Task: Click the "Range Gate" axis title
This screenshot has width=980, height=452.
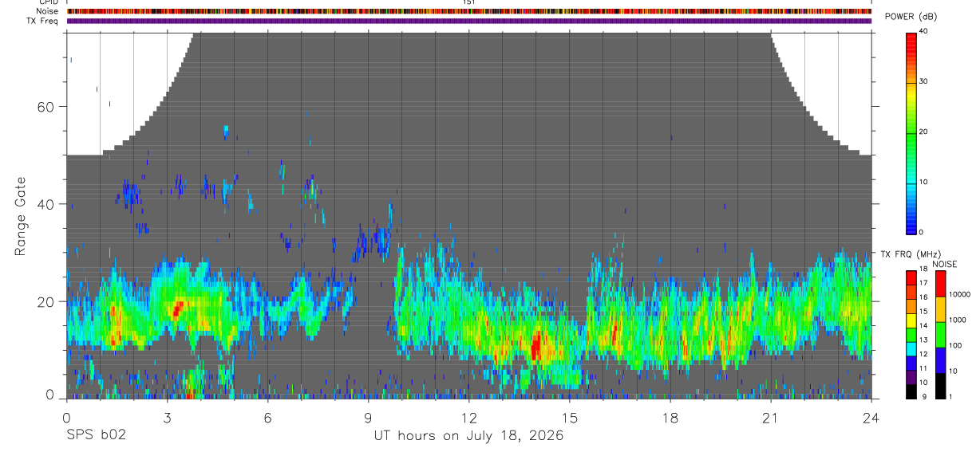Action: [21, 216]
